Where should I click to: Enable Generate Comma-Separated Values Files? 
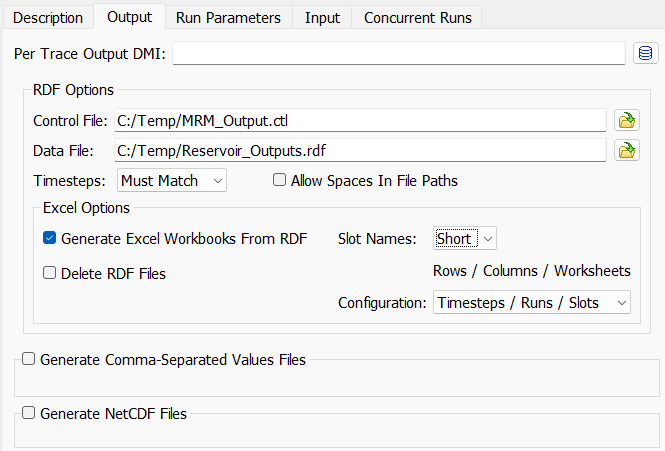pos(28,359)
